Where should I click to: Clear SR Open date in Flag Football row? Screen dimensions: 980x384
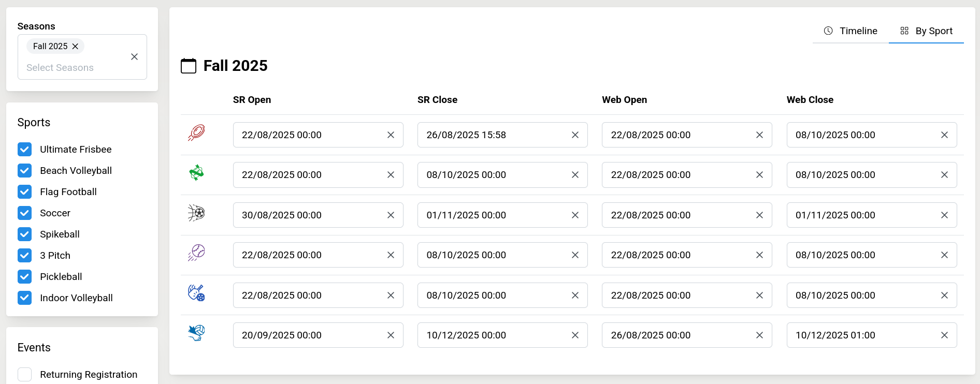(x=391, y=175)
